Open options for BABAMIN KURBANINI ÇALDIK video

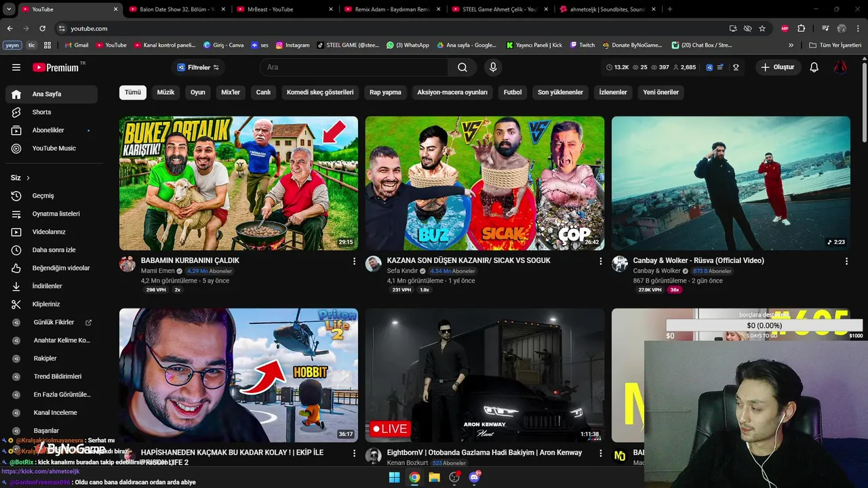coord(354,261)
